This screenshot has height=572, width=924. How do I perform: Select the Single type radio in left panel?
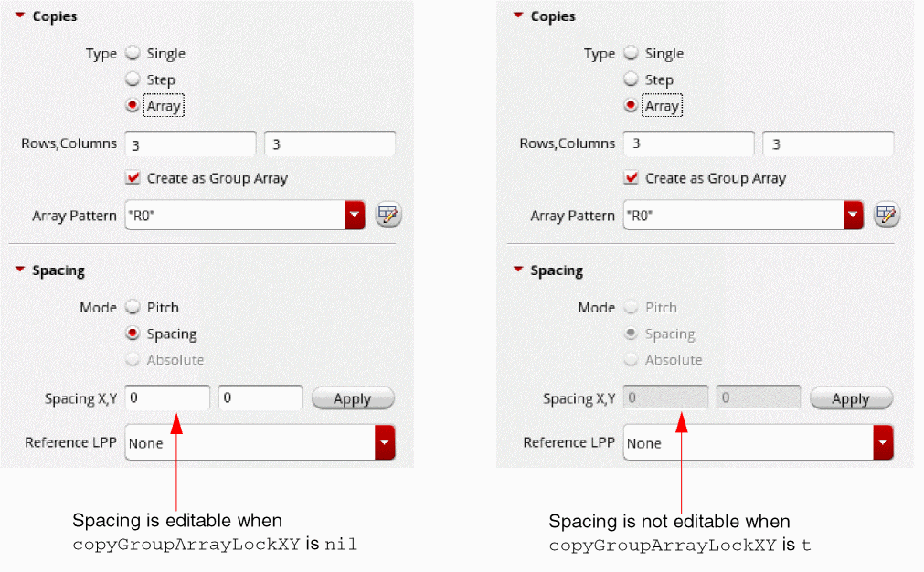(x=133, y=53)
